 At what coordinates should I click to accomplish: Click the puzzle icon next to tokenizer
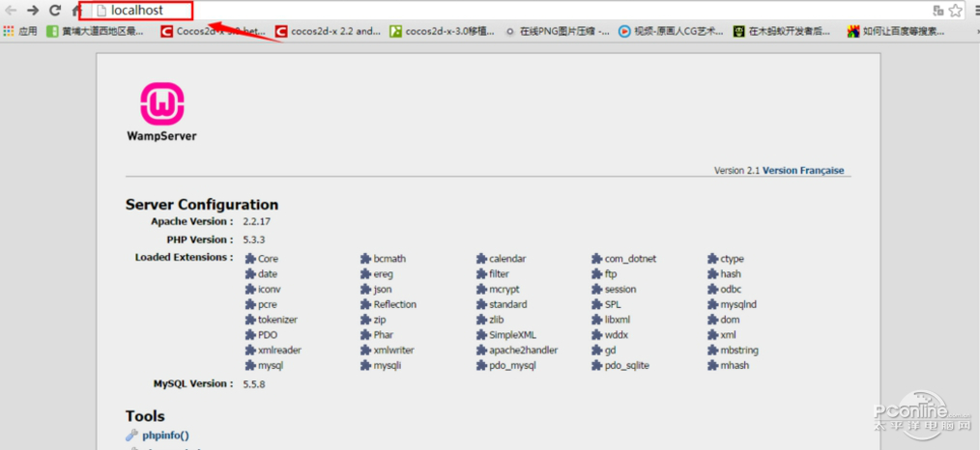(x=250, y=320)
